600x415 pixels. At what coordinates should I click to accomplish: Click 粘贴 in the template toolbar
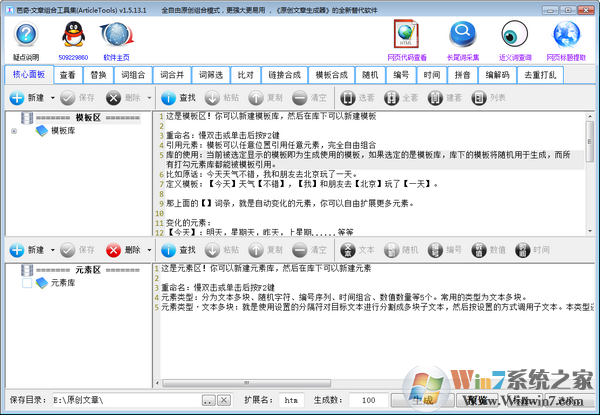click(222, 98)
